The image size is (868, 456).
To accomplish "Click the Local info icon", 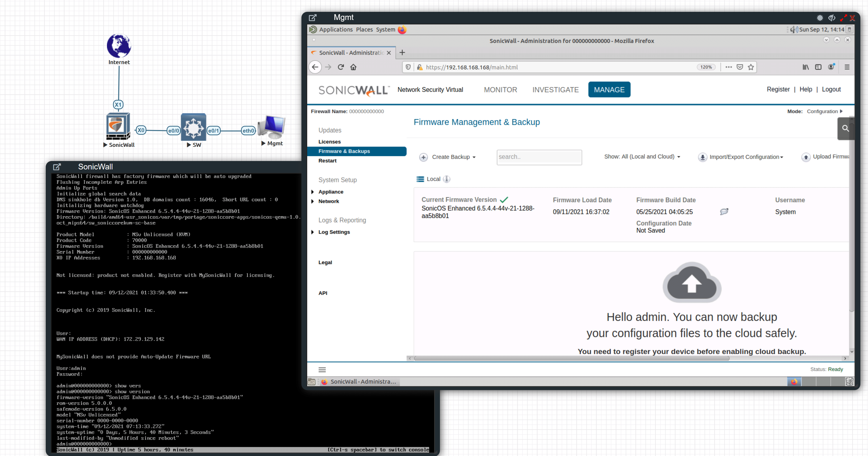I will pos(446,179).
